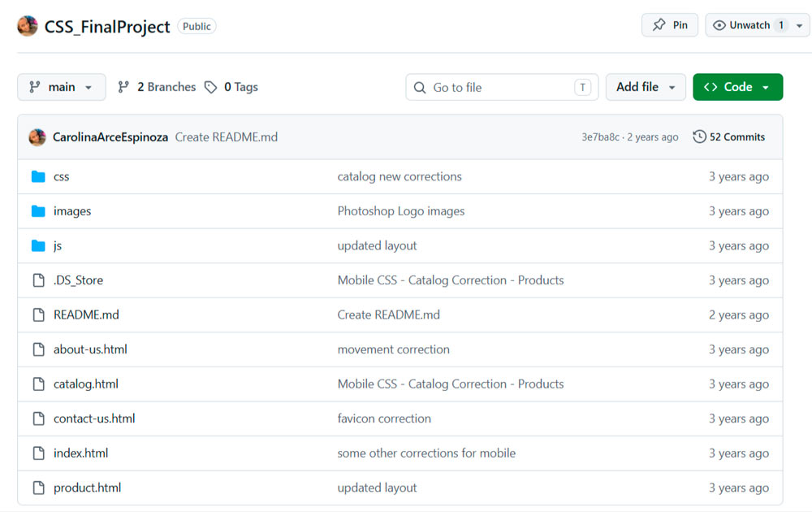This screenshot has height=512, width=812.
Task: Click the magnifier icon in Go to file
Action: pyautogui.click(x=420, y=88)
